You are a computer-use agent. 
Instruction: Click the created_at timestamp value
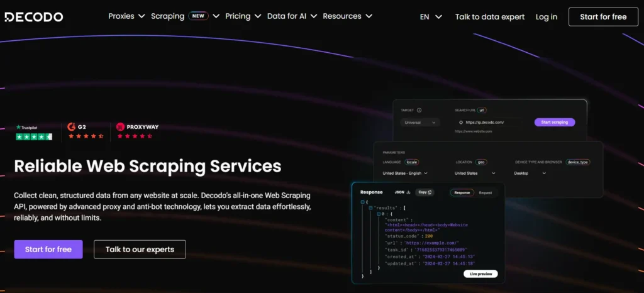pyautogui.click(x=448, y=257)
